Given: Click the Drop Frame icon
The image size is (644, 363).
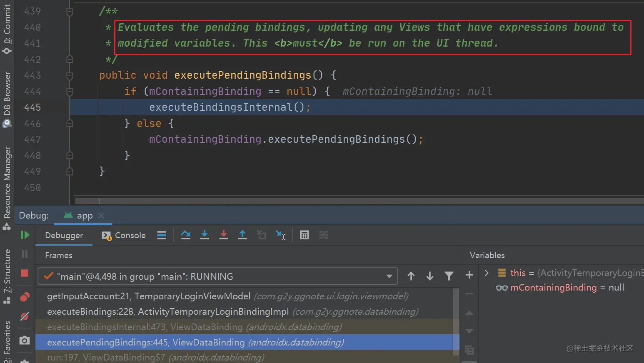Looking at the screenshot, I should click(262, 235).
